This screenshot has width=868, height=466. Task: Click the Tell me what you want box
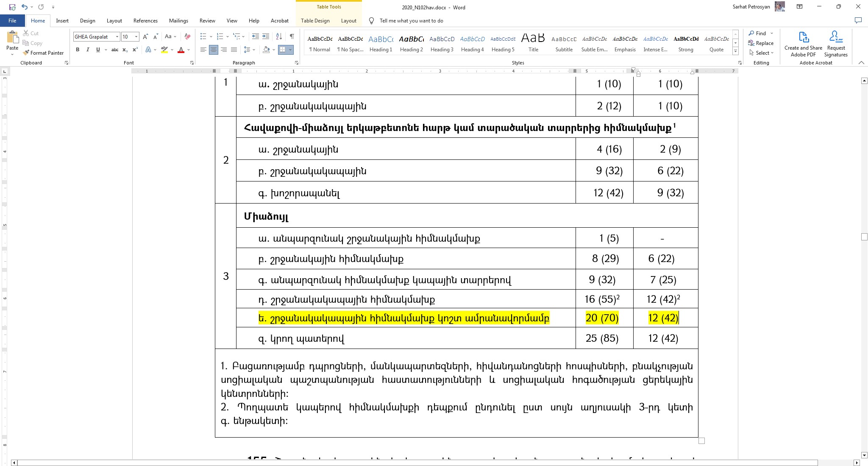coord(411,21)
